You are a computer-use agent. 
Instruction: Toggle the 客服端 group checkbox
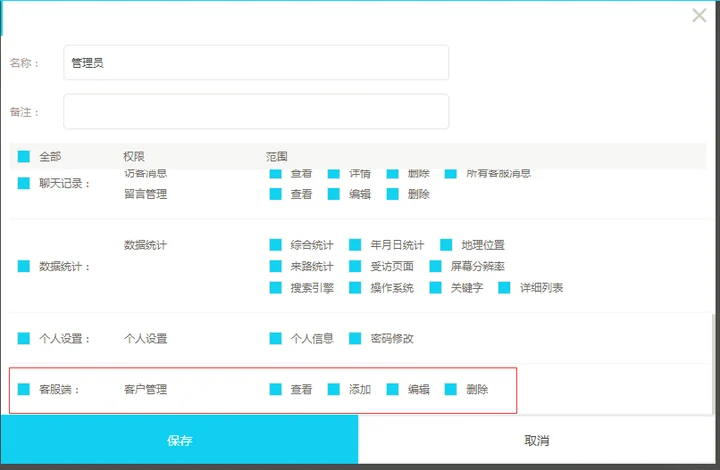point(24,390)
